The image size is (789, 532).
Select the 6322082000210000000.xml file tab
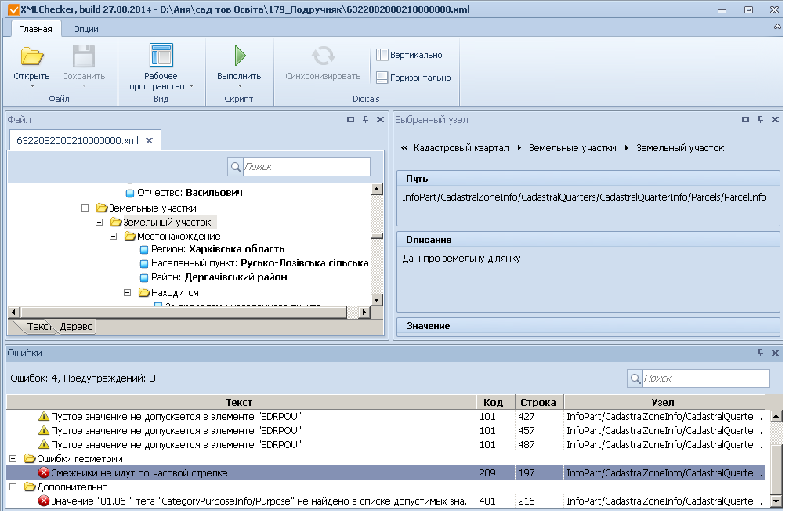point(77,140)
